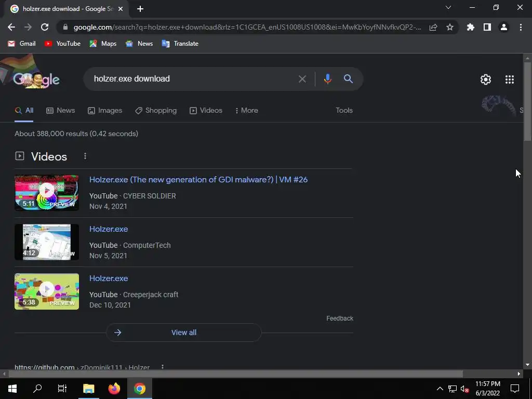532x399 pixels.
Task: Open the tab search chevron
Action: (448, 7)
